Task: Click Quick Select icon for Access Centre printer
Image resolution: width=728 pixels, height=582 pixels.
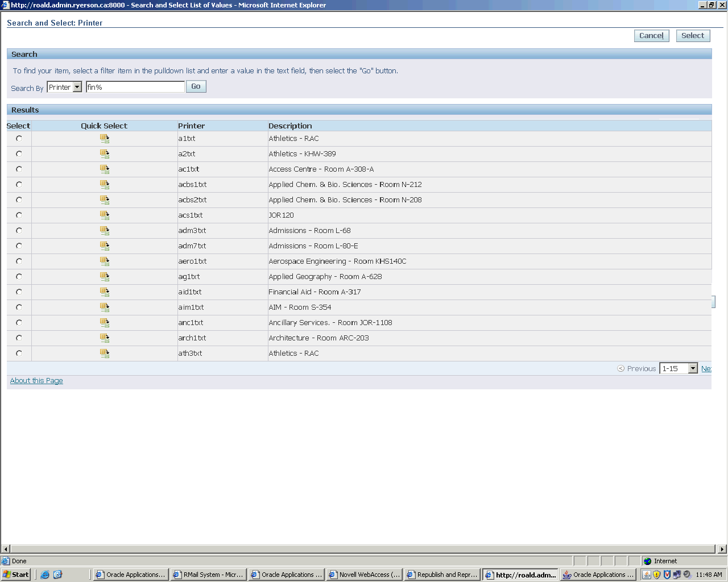Action: tap(105, 169)
